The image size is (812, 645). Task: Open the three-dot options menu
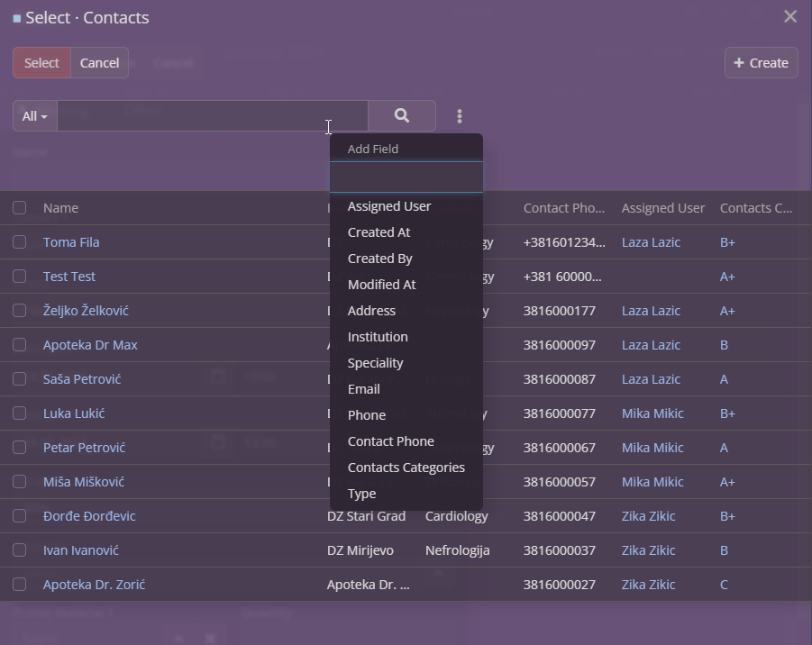click(460, 116)
